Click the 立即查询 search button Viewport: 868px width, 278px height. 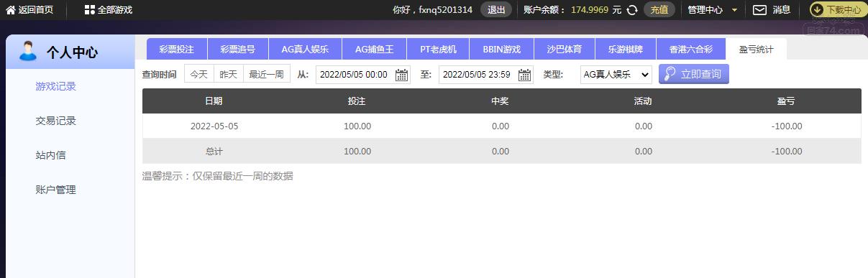(x=693, y=74)
